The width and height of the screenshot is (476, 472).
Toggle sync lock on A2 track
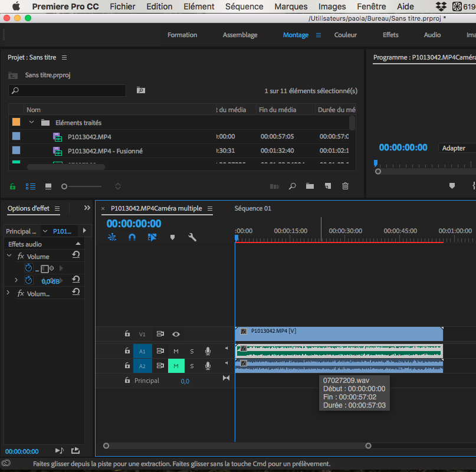160,365
